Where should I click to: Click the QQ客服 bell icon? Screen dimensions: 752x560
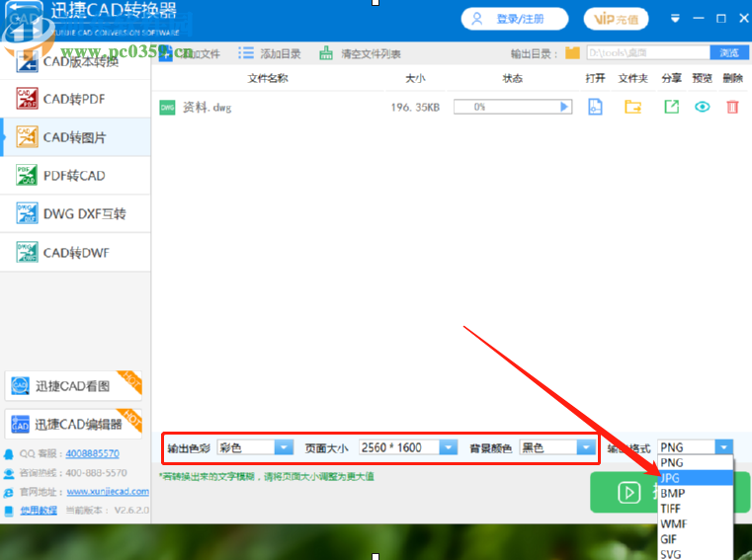pos(9,454)
